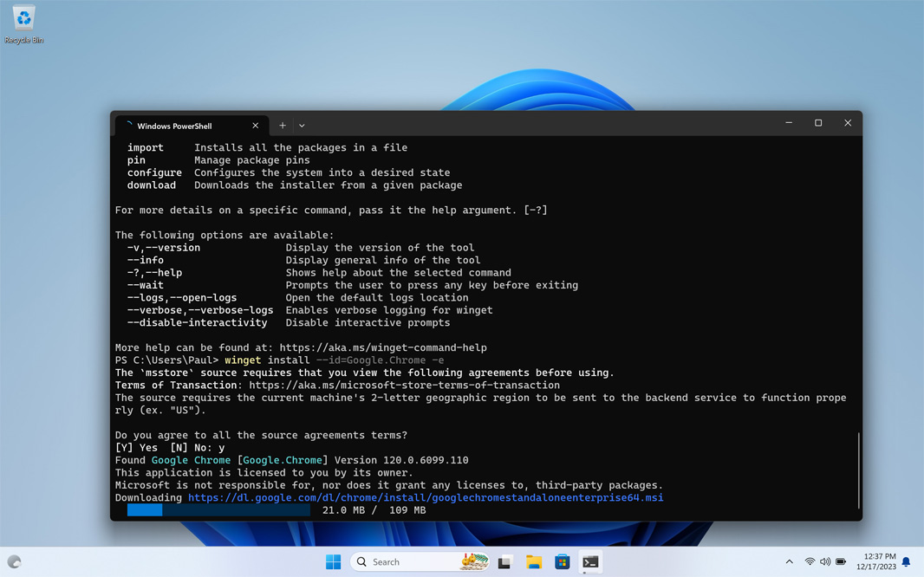Expand the terminal profiles dropdown chevron
The image size is (924, 577).
(x=302, y=126)
